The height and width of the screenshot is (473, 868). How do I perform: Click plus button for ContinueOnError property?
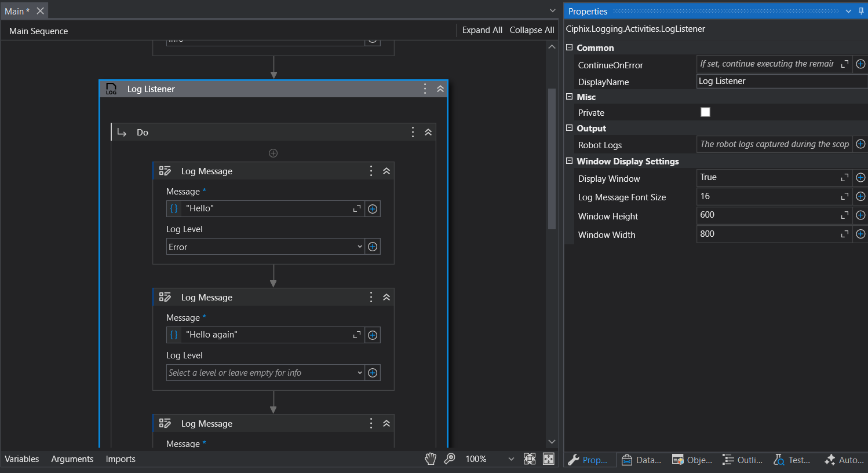pos(860,64)
